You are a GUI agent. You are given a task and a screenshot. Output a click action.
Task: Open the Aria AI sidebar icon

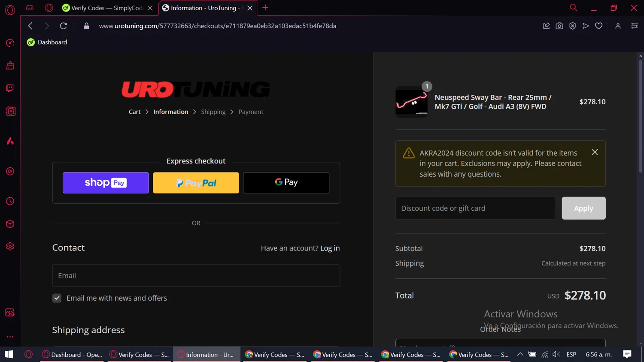pyautogui.click(x=10, y=141)
